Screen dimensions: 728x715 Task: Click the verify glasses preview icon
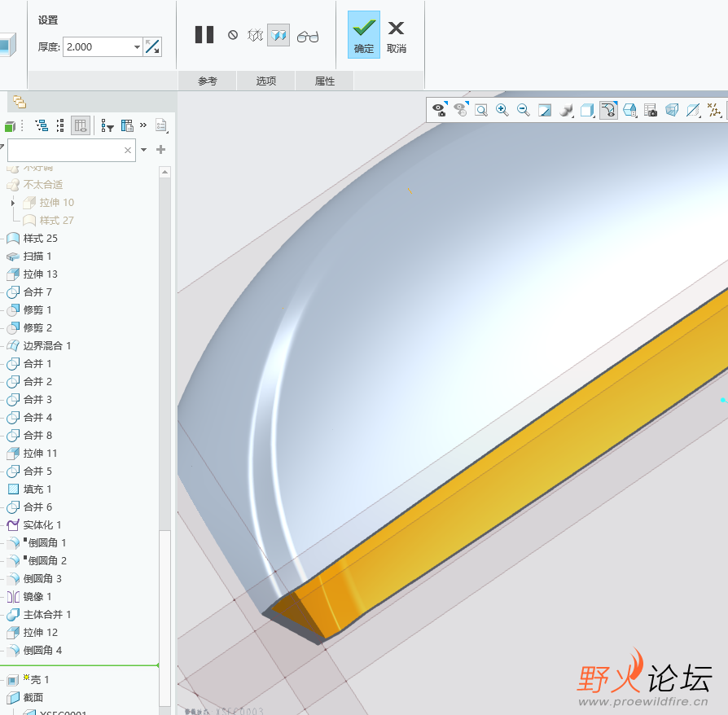[x=307, y=36]
